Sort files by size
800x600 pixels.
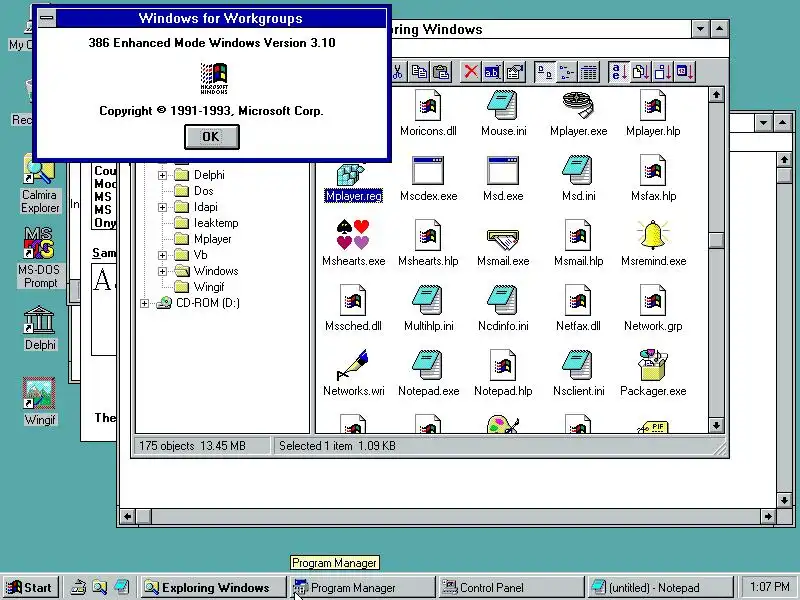[662, 72]
